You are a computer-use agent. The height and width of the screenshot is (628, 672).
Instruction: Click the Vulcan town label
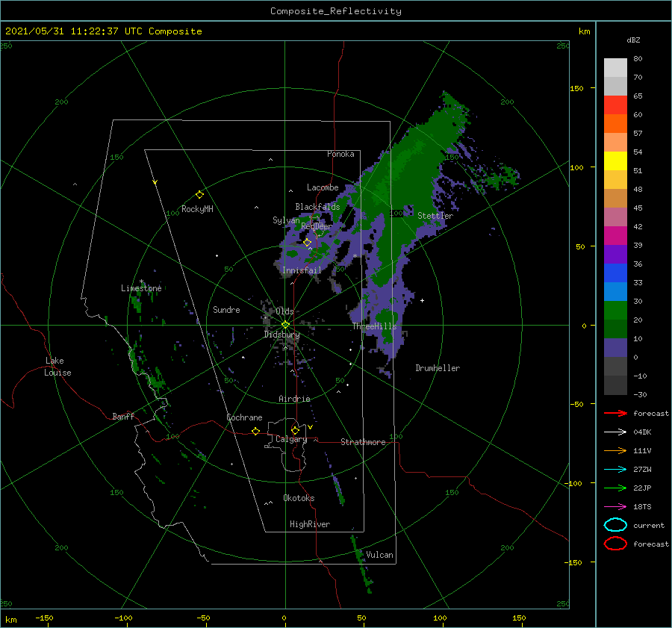[380, 555]
